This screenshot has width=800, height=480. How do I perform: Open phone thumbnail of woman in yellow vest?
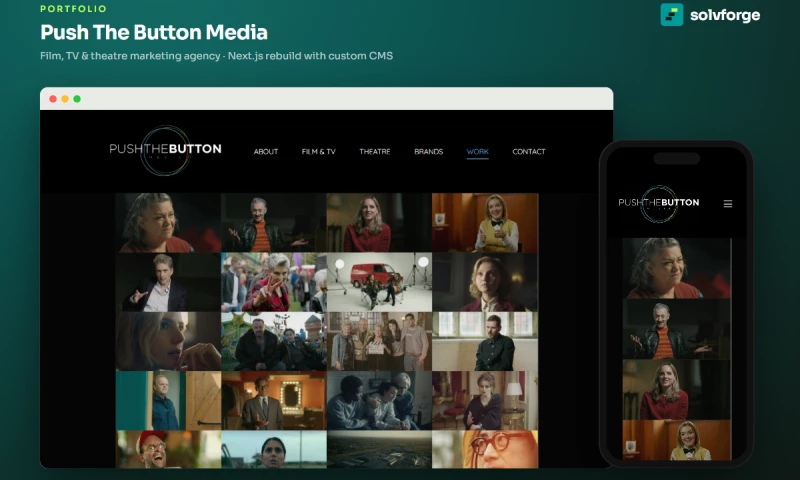tap(677, 440)
